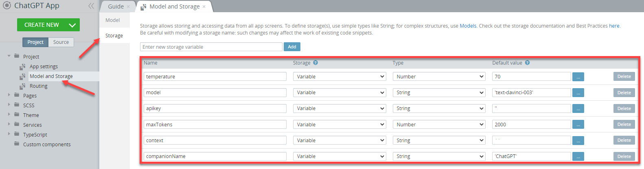Open value editor for context row
This screenshot has width=644, height=169.
[578, 141]
